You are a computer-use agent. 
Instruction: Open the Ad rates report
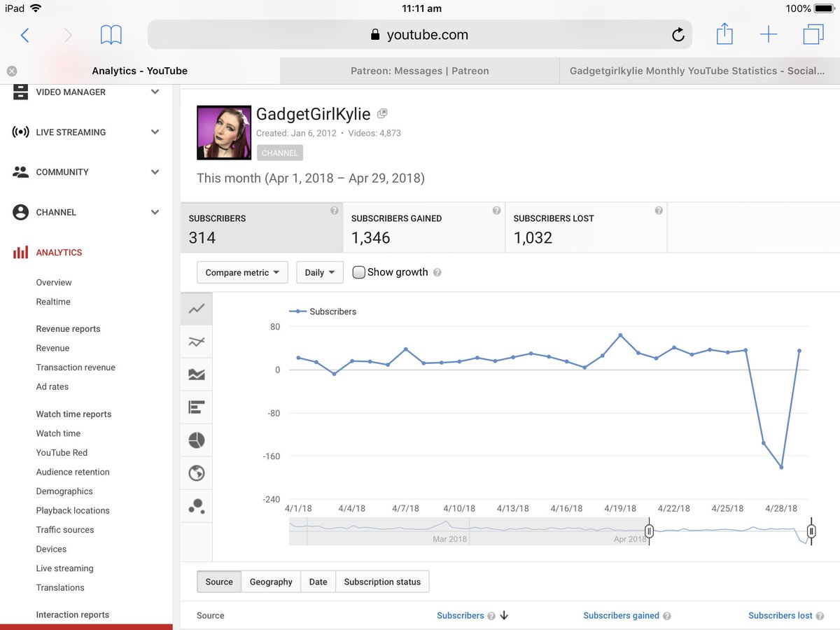52,386
